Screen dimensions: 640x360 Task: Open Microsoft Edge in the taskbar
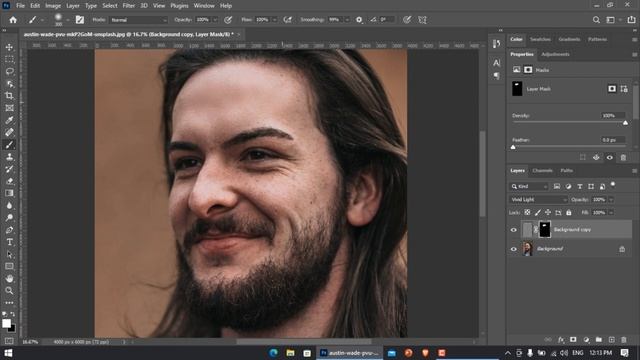point(273,353)
